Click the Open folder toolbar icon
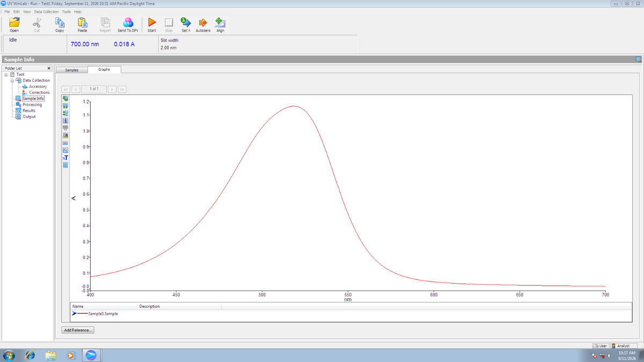Screen dimensions: 644x362 coord(14,22)
